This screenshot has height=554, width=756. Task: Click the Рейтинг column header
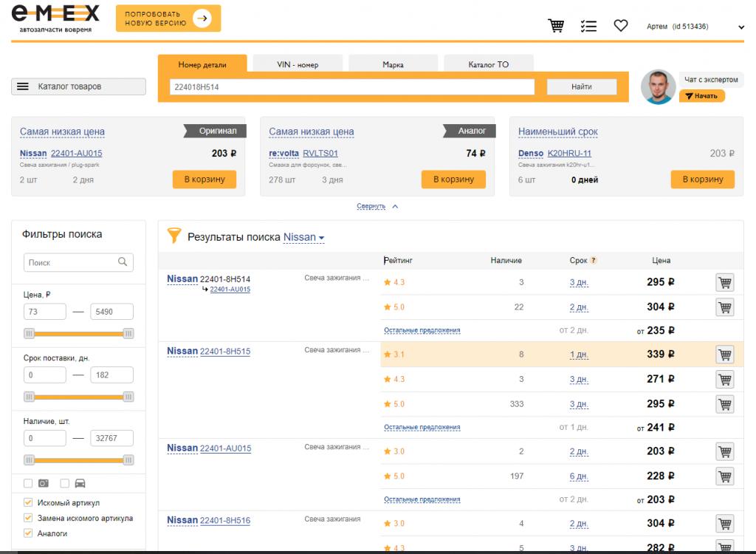pyautogui.click(x=398, y=260)
